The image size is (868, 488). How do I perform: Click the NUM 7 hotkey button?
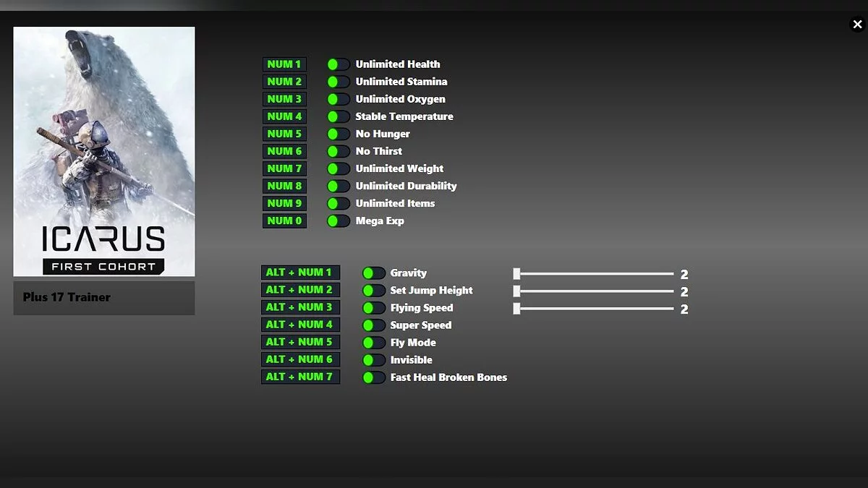[284, 168]
